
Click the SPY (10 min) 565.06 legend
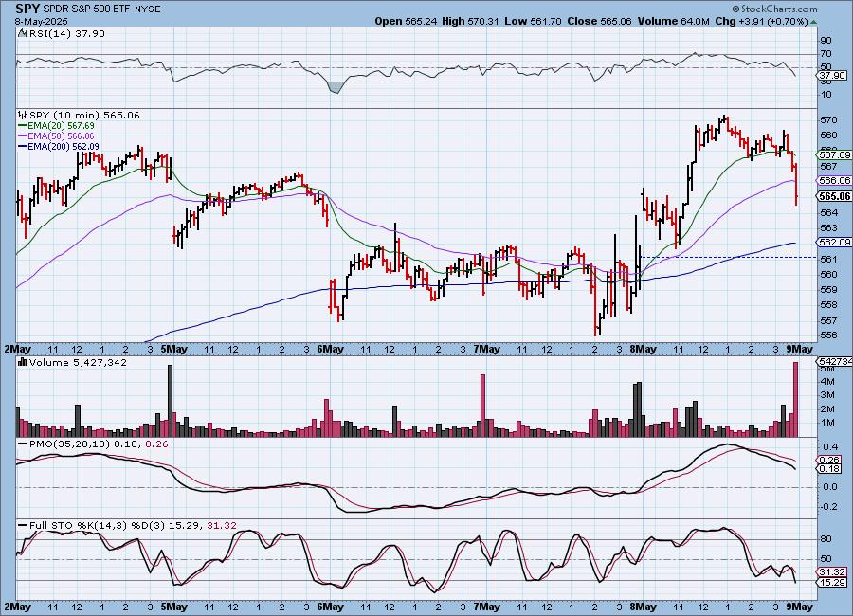84,115
